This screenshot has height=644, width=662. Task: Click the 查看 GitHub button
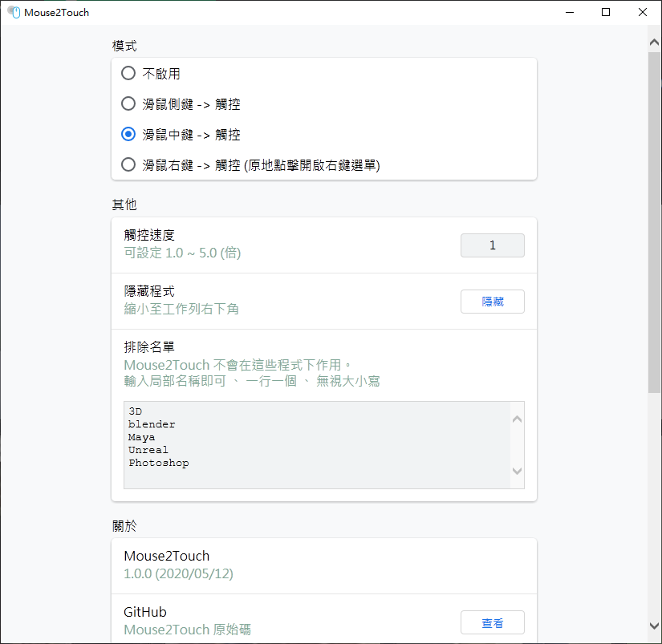(x=492, y=622)
